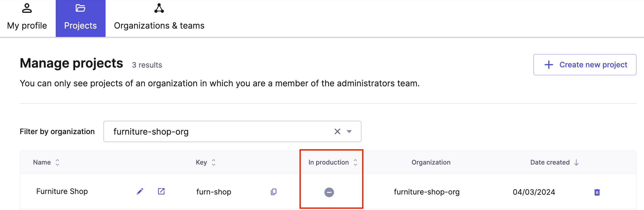Viewport: 644px width, 210px height.
Task: Open the Organizations & teams tab
Action: tap(159, 19)
